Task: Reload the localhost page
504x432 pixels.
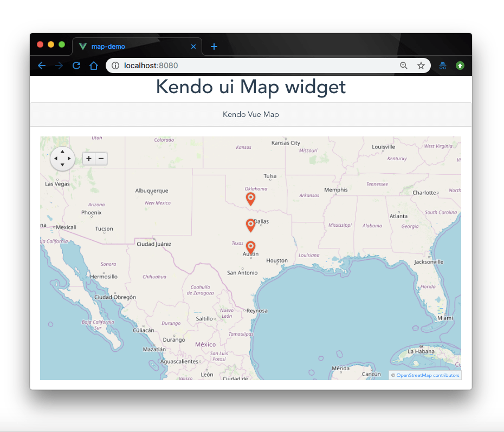Action: [76, 66]
